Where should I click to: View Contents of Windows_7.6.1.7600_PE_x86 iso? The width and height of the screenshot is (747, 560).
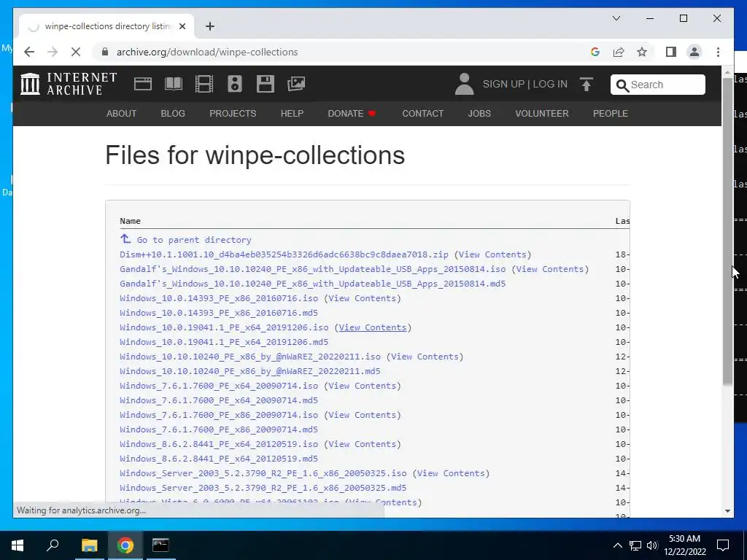tap(362, 415)
